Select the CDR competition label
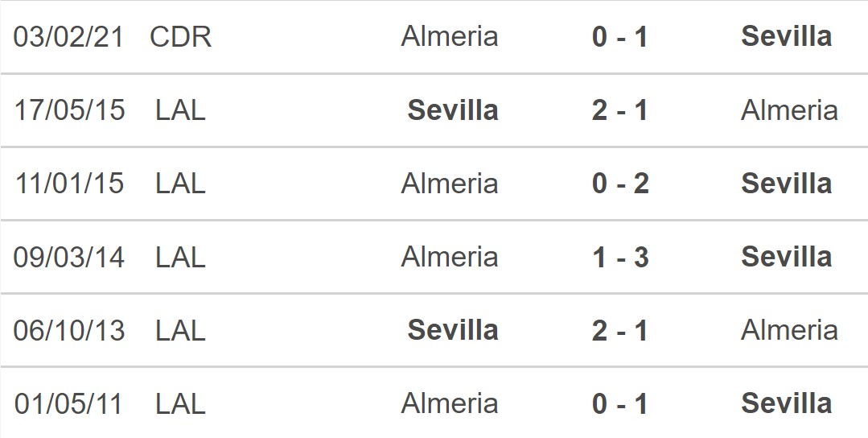868x438 pixels. pyautogui.click(x=180, y=37)
